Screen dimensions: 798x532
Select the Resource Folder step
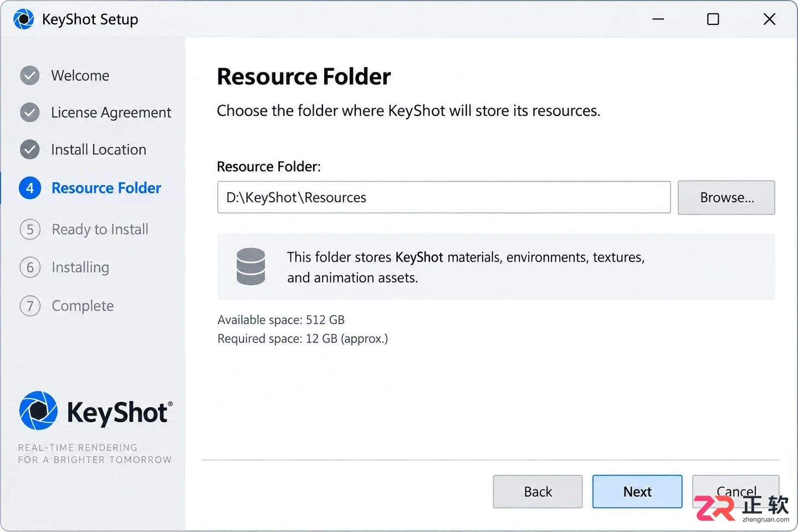click(x=106, y=188)
